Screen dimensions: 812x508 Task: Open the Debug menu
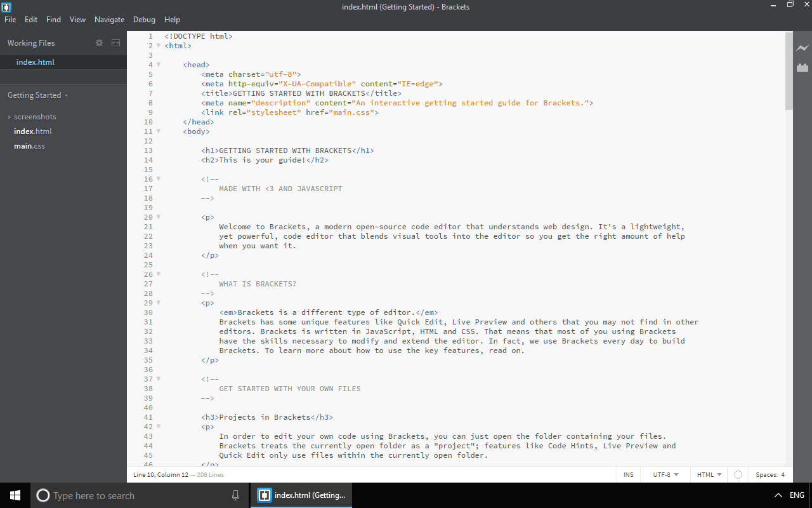(144, 20)
